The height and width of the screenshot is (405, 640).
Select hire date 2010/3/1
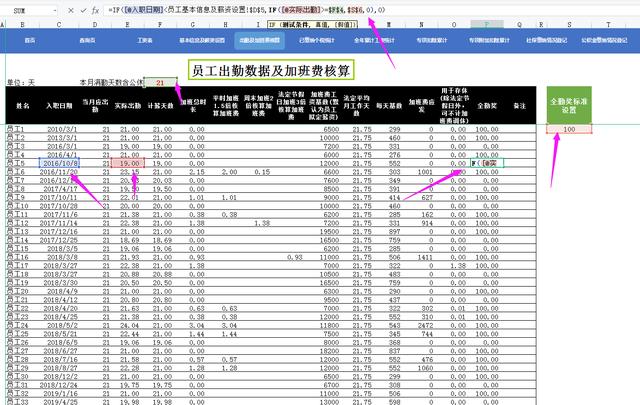point(59,129)
